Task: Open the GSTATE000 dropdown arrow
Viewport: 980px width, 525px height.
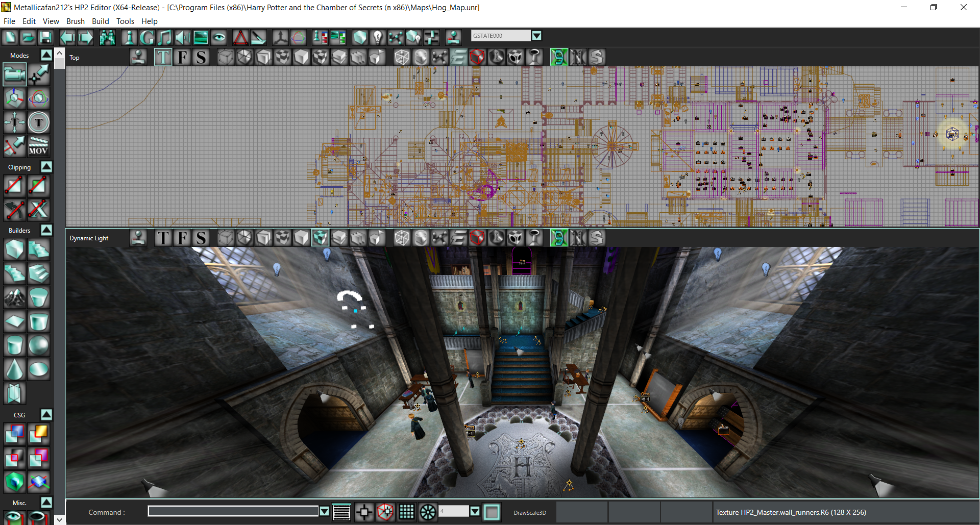Action: pyautogui.click(x=536, y=36)
